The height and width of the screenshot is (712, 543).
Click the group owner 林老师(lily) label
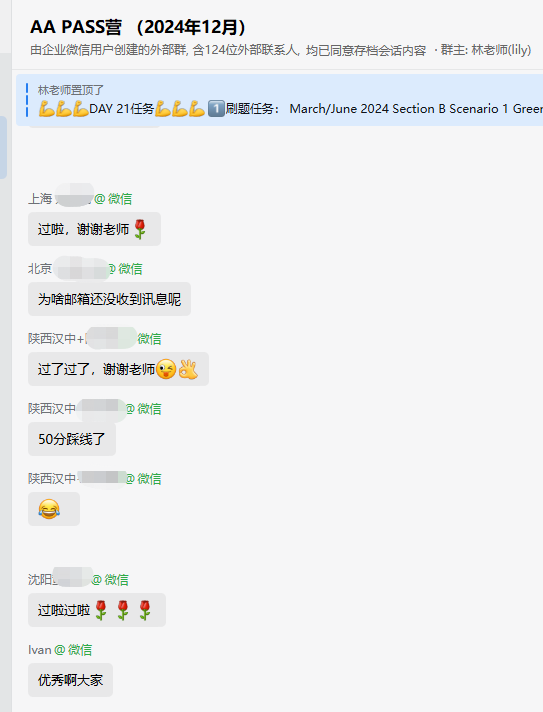(501, 50)
